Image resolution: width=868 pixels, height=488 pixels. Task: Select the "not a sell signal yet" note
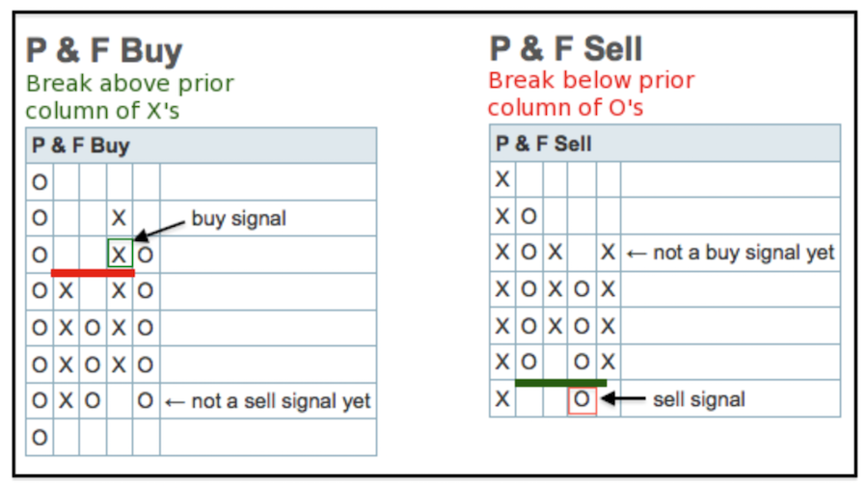point(269,401)
